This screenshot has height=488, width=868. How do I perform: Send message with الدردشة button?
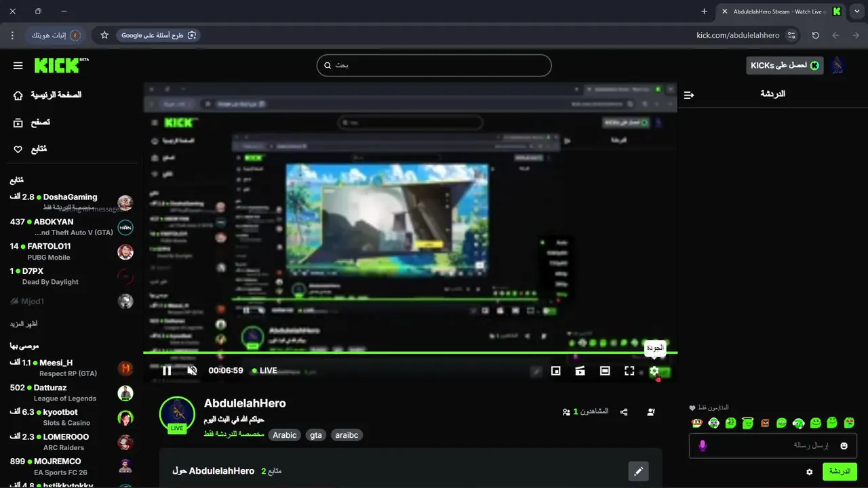pos(840,472)
